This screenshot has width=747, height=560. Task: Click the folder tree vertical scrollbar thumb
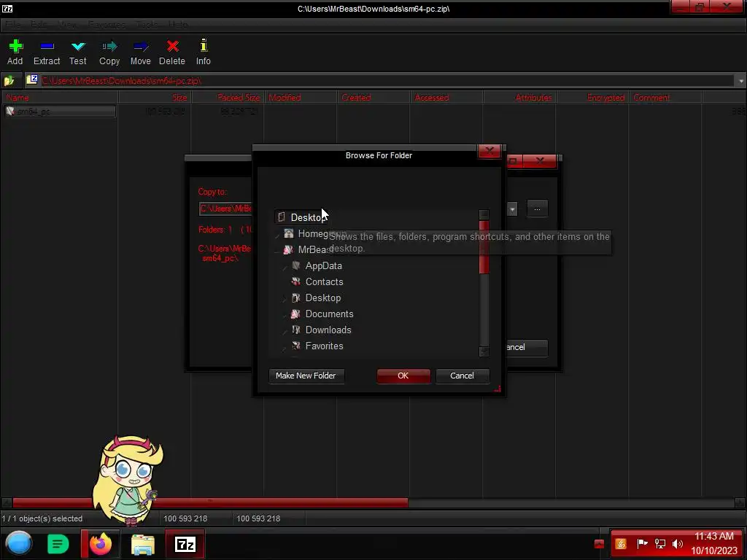[x=484, y=246]
